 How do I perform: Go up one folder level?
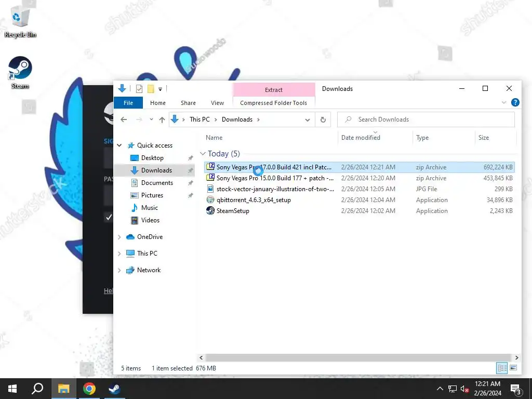[162, 119]
